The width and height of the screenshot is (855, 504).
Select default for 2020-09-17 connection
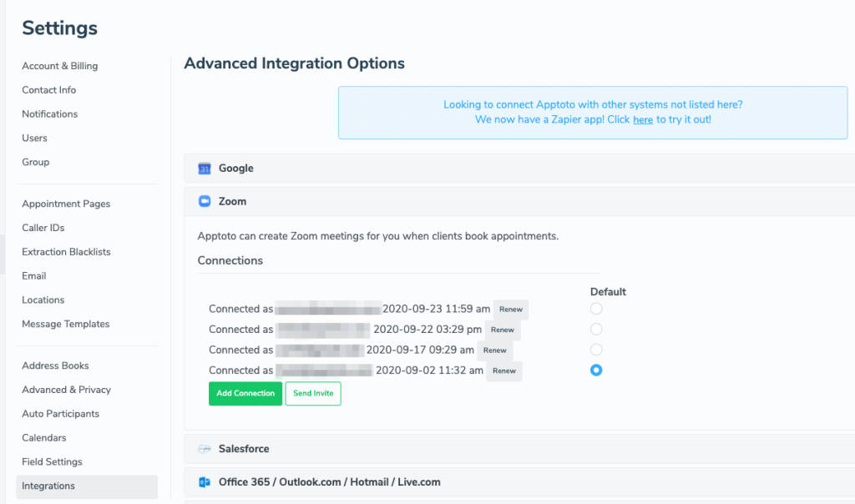click(x=596, y=350)
